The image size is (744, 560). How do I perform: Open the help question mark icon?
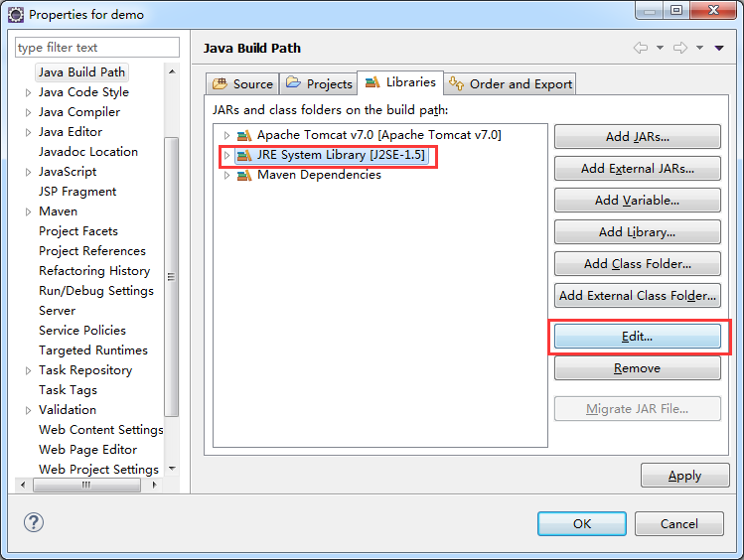34,522
